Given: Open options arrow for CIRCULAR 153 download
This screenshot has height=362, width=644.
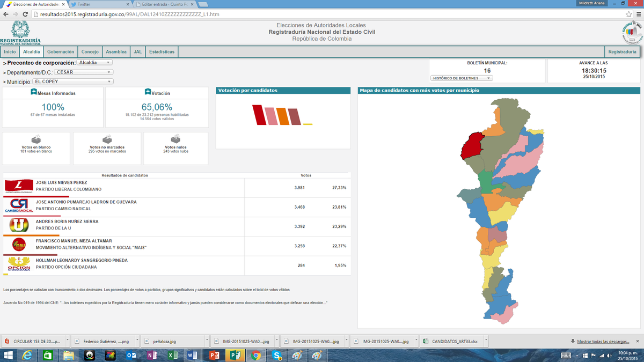Looking at the screenshot, I should [x=67, y=341].
